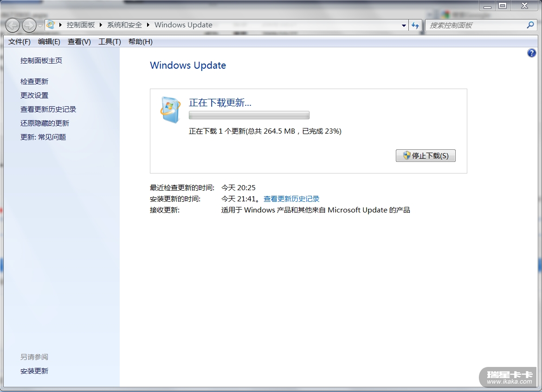Click Windows Update breadcrumb in address bar
Image resolution: width=542 pixels, height=392 pixels.
pos(183,25)
